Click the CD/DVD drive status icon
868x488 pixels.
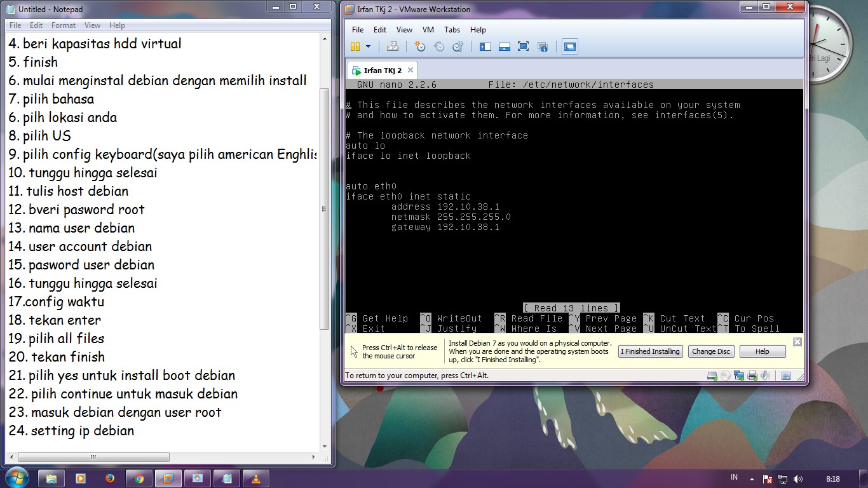point(726,376)
